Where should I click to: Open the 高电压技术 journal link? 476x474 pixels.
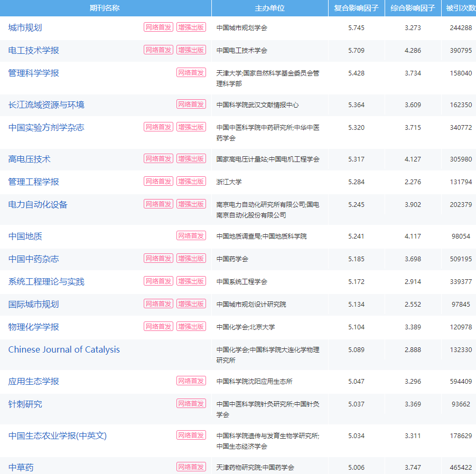[30, 159]
